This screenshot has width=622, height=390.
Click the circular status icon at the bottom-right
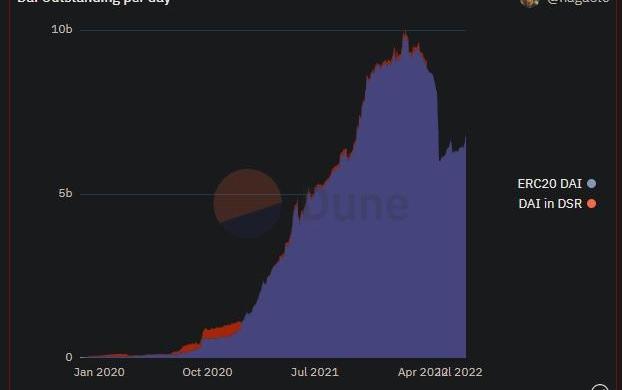coord(600,388)
